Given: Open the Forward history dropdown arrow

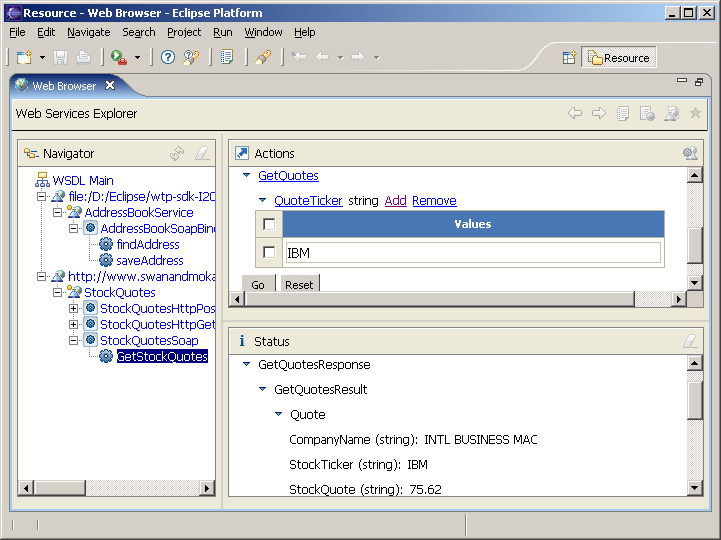Looking at the screenshot, I should pyautogui.click(x=376, y=58).
